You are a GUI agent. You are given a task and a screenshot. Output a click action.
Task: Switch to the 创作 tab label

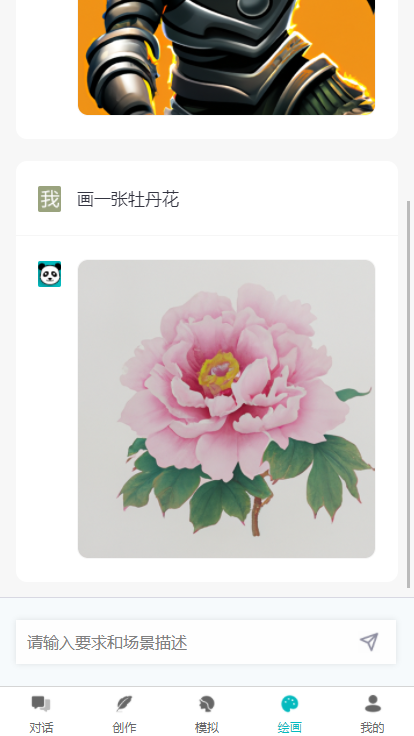(124, 728)
